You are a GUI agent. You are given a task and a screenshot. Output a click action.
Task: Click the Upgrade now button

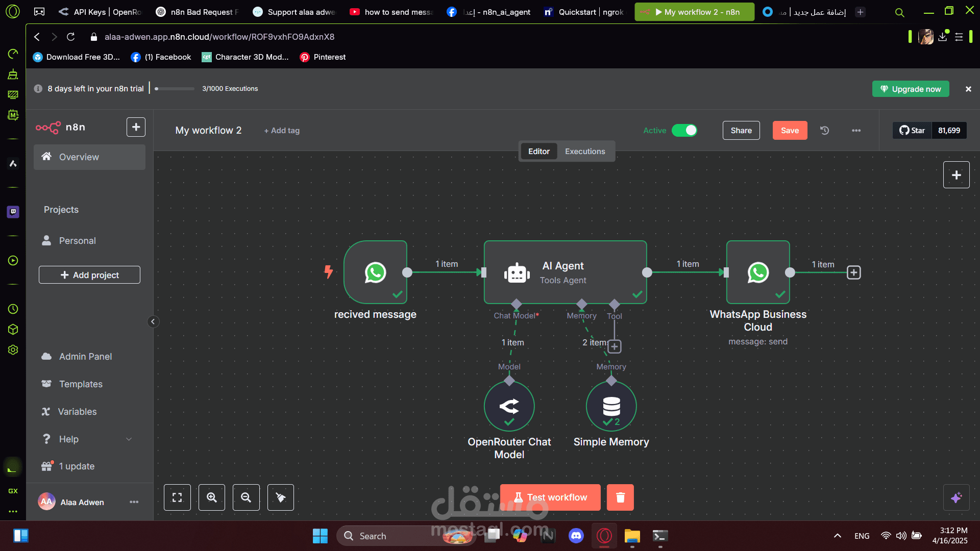click(x=911, y=89)
